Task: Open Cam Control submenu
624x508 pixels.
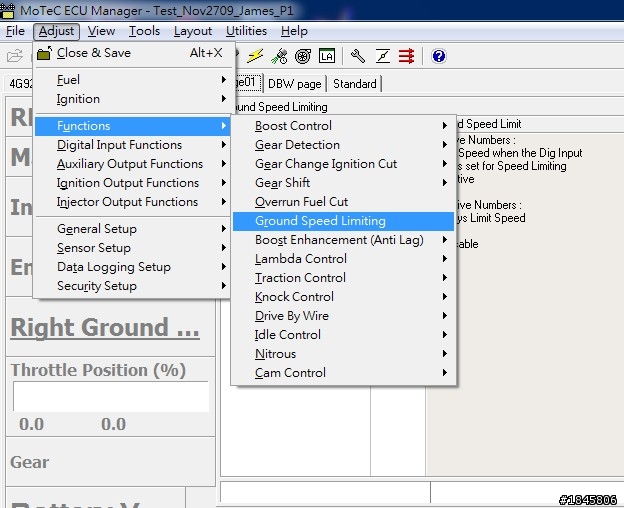Action: click(343, 373)
